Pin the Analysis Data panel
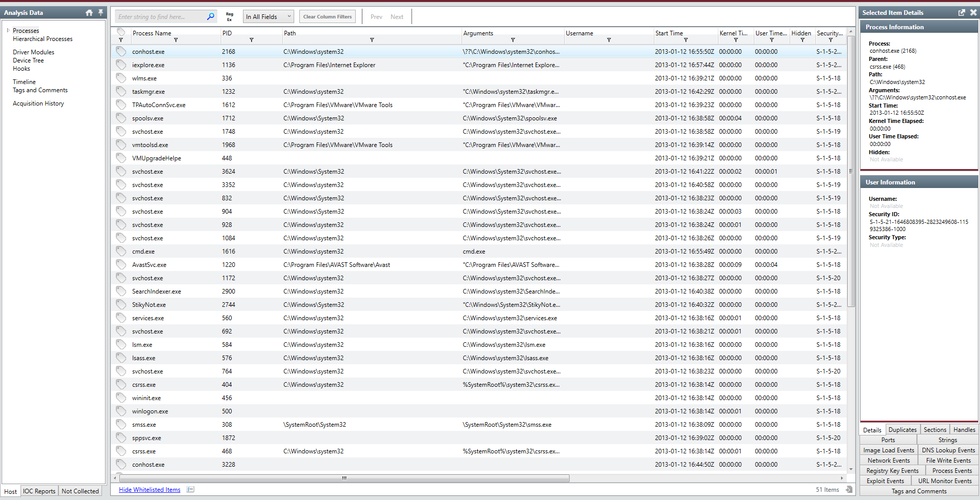The height and width of the screenshot is (500, 980). (x=100, y=12)
